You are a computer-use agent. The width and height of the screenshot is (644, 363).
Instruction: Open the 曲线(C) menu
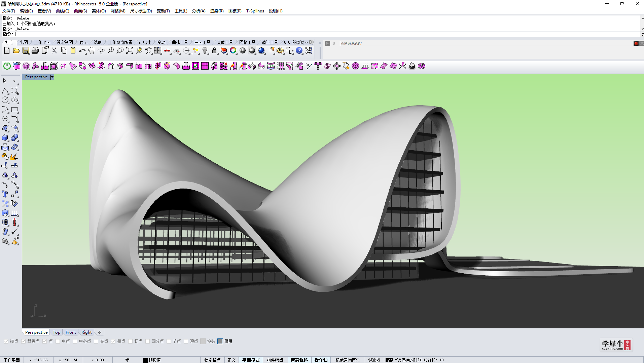point(63,11)
